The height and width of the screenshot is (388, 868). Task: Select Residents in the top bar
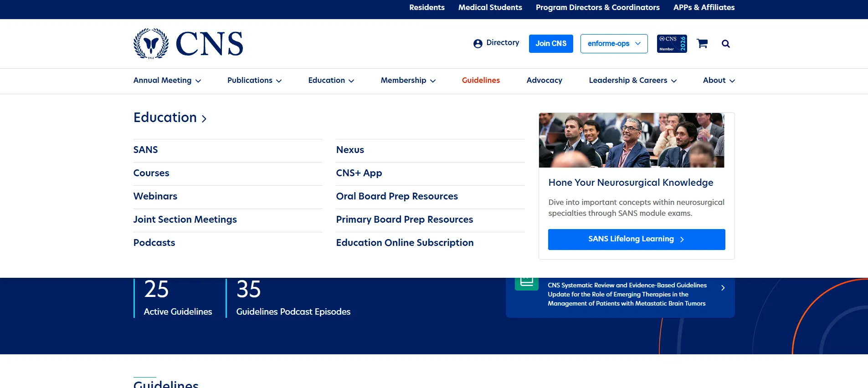pos(427,7)
